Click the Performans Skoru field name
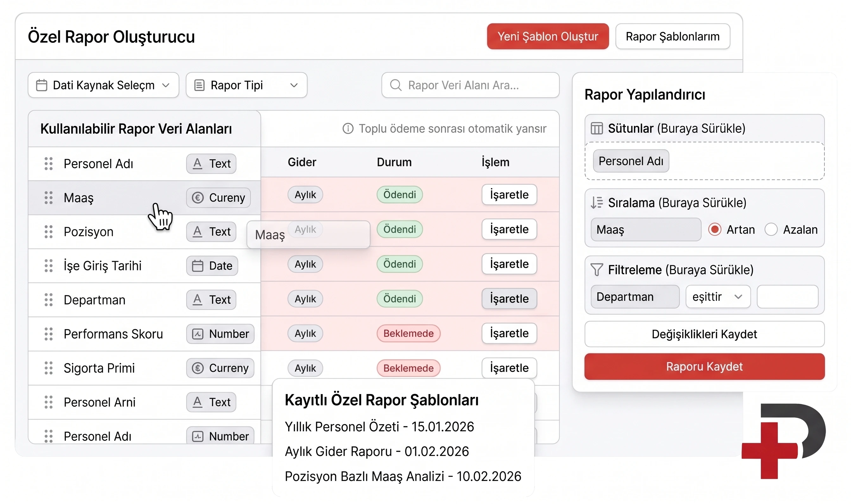 (113, 334)
